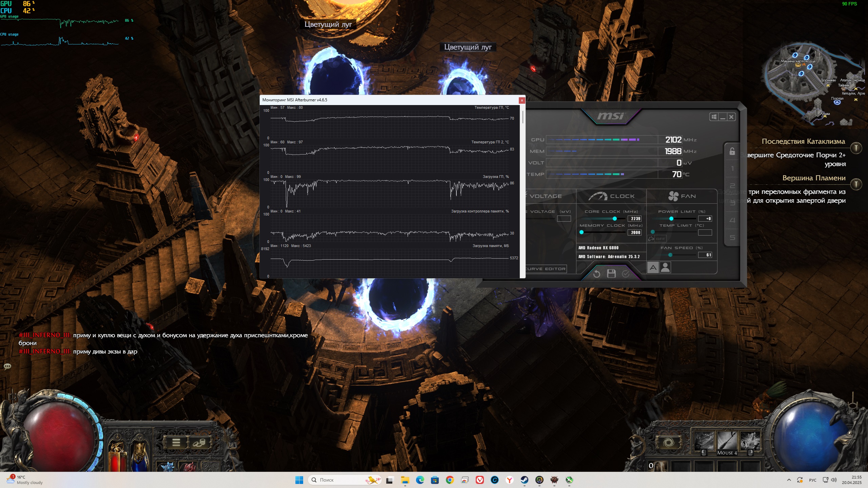Click the reset settings circular arrow icon
This screenshot has height=488, width=868.
tap(597, 273)
